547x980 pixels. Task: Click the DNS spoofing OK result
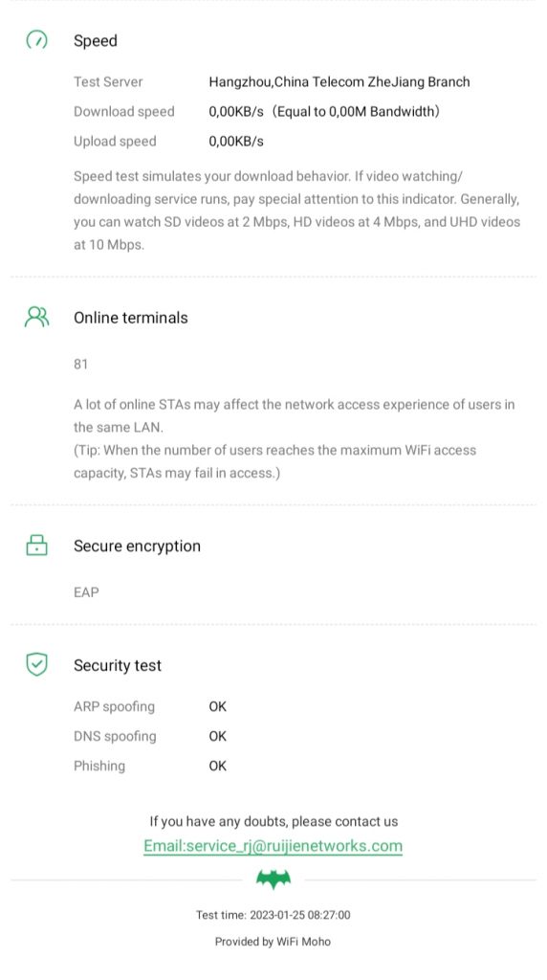(217, 736)
